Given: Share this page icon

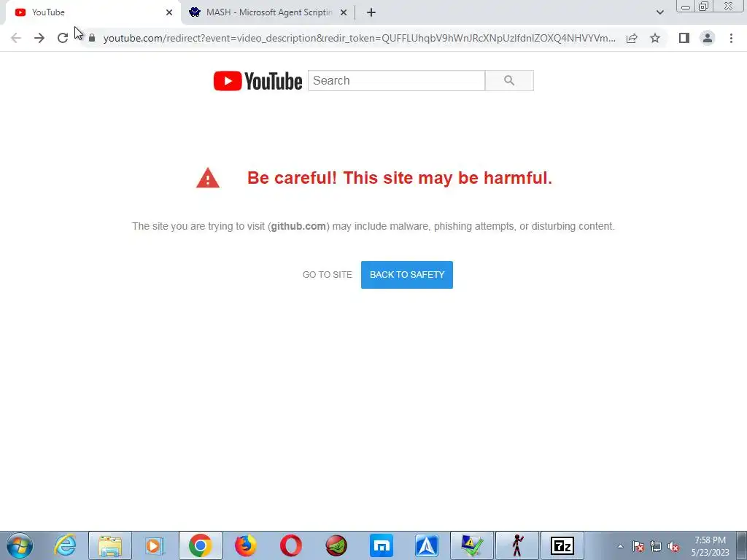Looking at the screenshot, I should [x=632, y=38].
